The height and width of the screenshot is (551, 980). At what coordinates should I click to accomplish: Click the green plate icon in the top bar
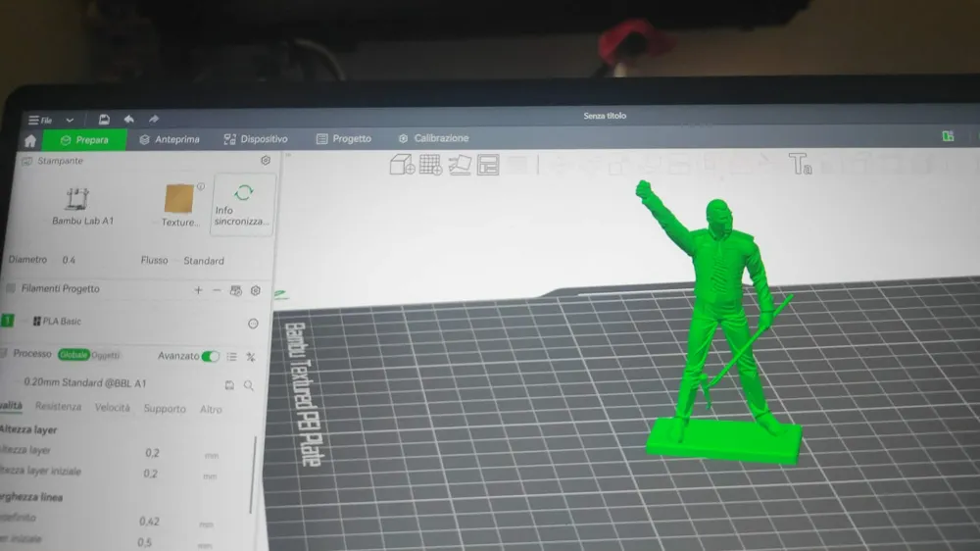[x=948, y=136]
